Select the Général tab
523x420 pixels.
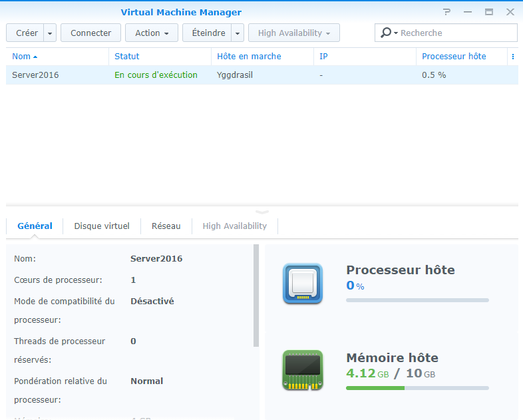click(35, 226)
